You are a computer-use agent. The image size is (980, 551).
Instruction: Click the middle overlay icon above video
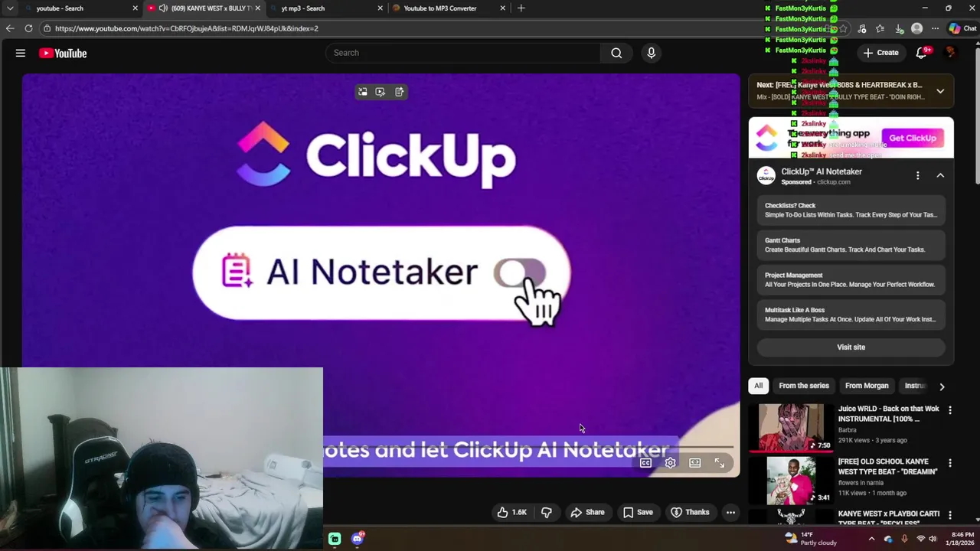(x=381, y=92)
